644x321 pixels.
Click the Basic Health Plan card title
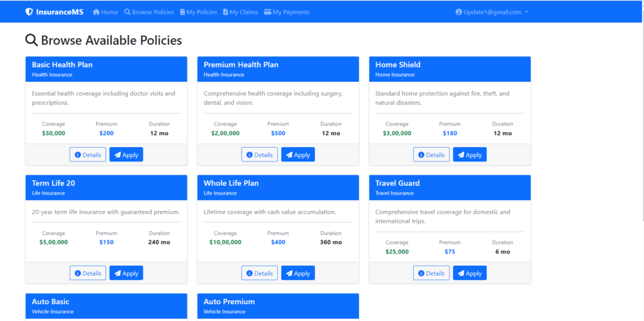tap(62, 65)
